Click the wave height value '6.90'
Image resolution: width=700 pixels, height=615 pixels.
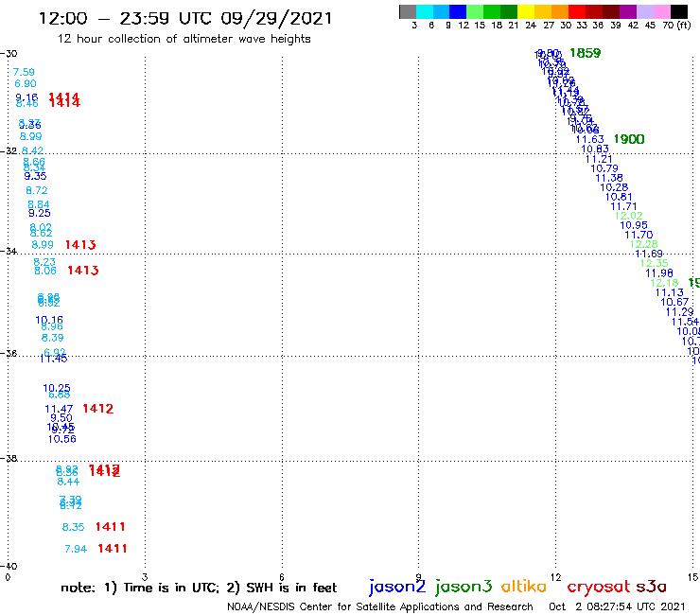tap(26, 83)
